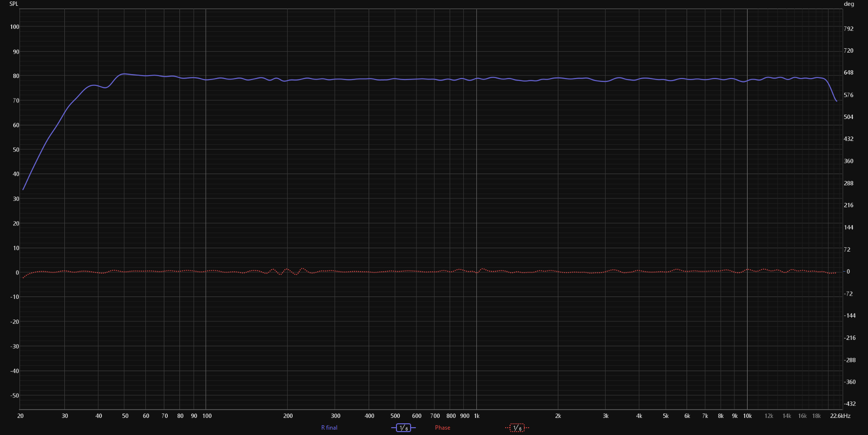Click the "1k" frequency axis label
The width and height of the screenshot is (868, 435).
pyautogui.click(x=477, y=416)
